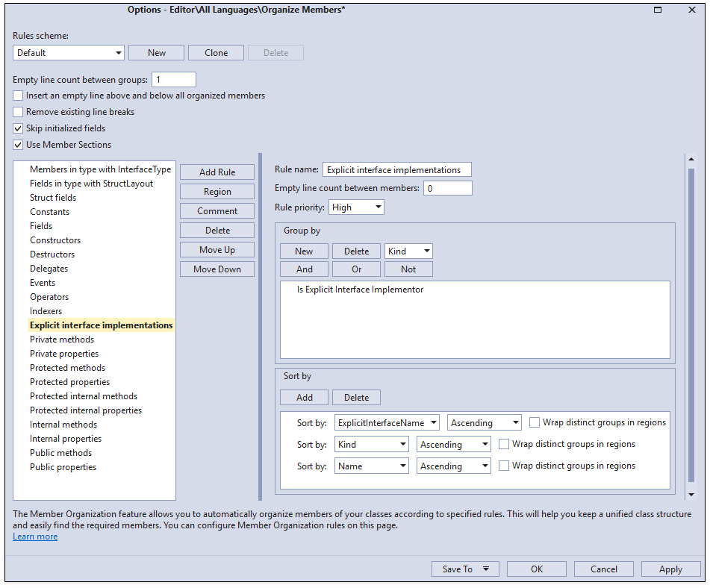Select 'Private properties' in rules list
Screen dimensions: 710x588
tap(64, 354)
